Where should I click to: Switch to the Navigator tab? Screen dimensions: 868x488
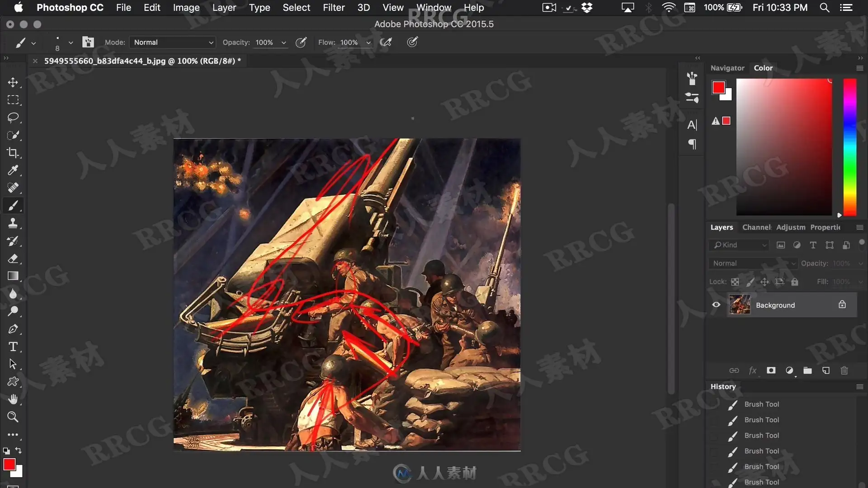tap(727, 68)
